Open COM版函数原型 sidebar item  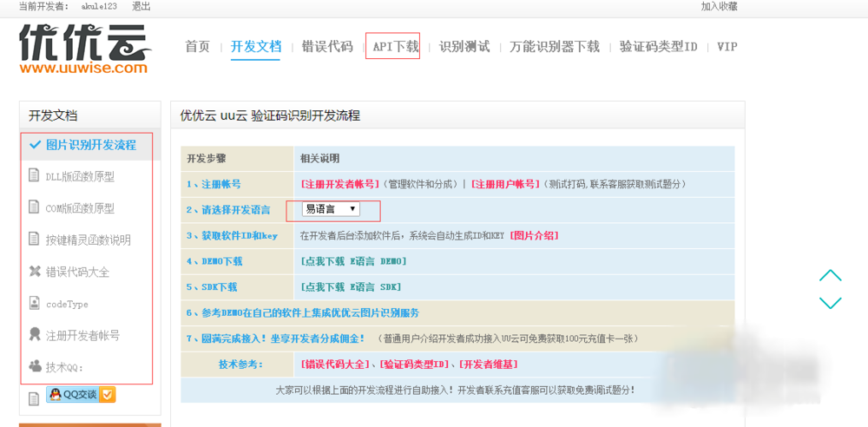click(x=80, y=208)
